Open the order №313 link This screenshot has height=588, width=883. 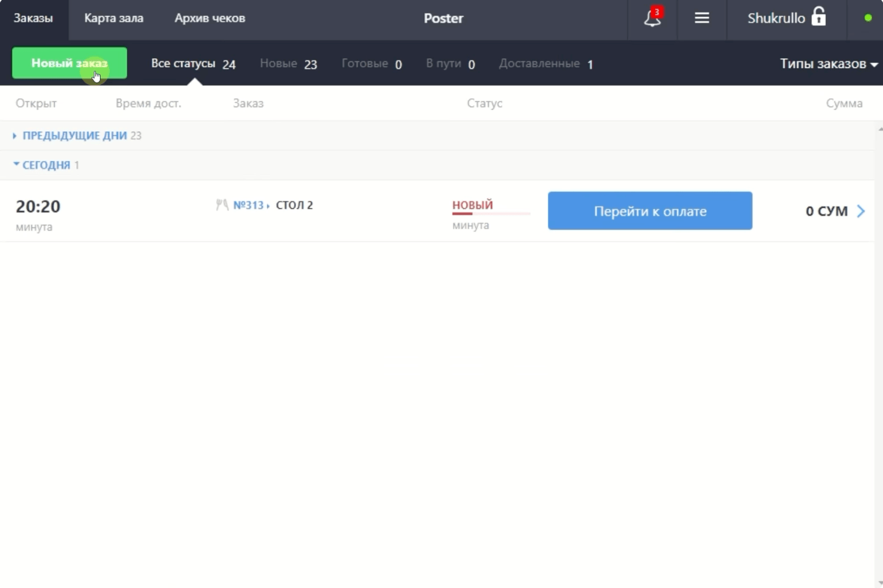(x=249, y=205)
